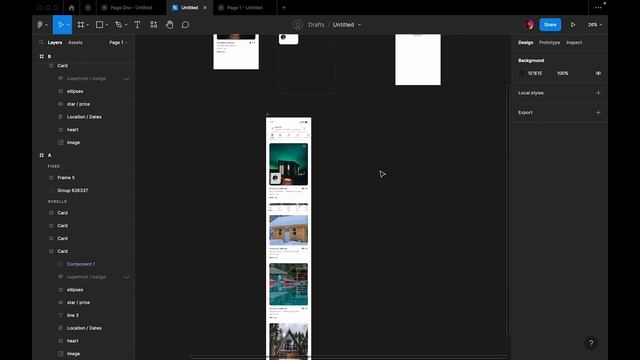
Task: Switch to the Design tab
Action: (525, 42)
